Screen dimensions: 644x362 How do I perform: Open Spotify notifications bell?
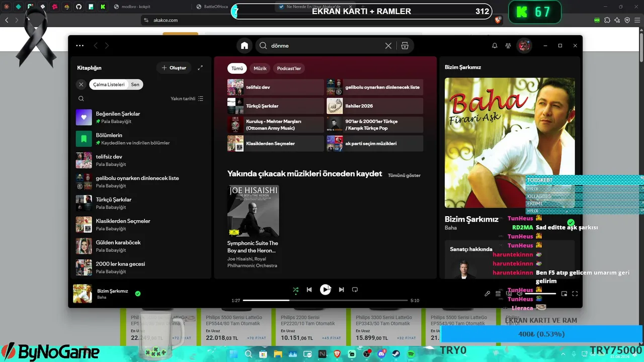point(495,46)
